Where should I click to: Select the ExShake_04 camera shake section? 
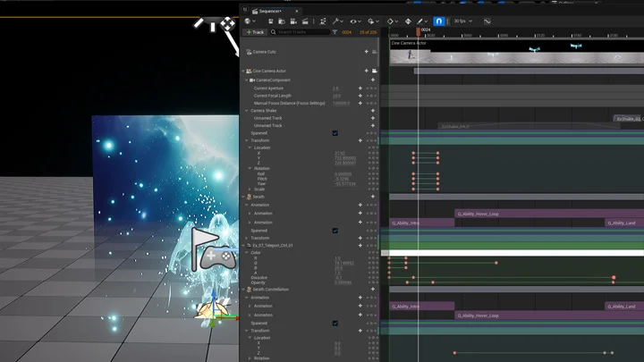[530, 126]
